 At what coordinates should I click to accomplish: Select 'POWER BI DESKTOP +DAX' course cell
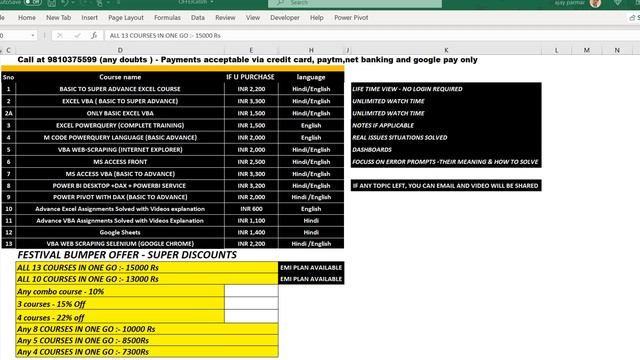120,185
